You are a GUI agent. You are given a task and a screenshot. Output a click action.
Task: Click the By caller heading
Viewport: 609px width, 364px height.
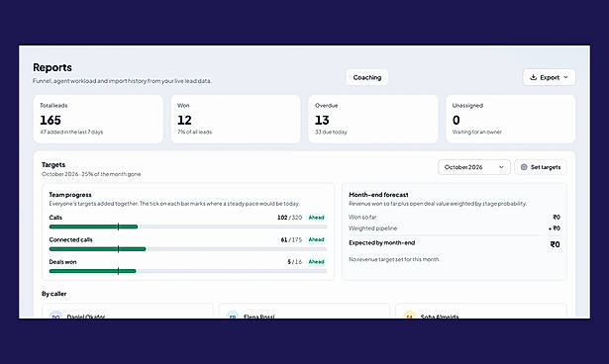pyautogui.click(x=54, y=294)
